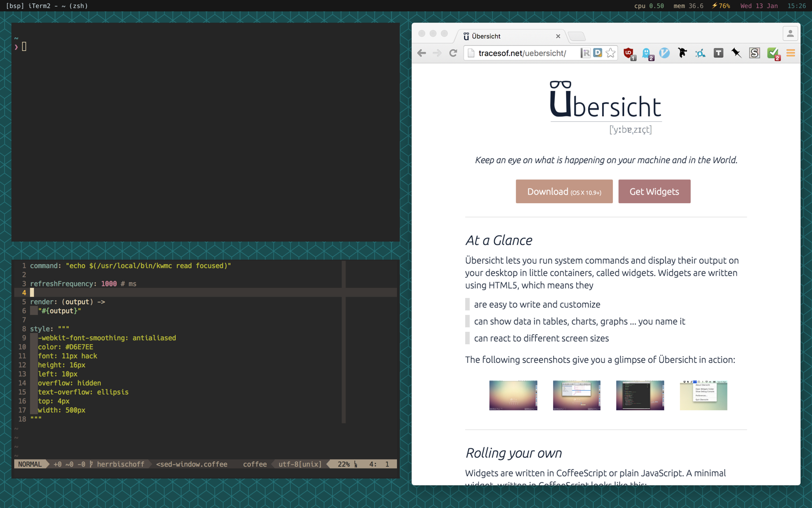Click '-webkit-font-smoothing: antialiased' line
This screenshot has height=508, width=812.
point(107,338)
